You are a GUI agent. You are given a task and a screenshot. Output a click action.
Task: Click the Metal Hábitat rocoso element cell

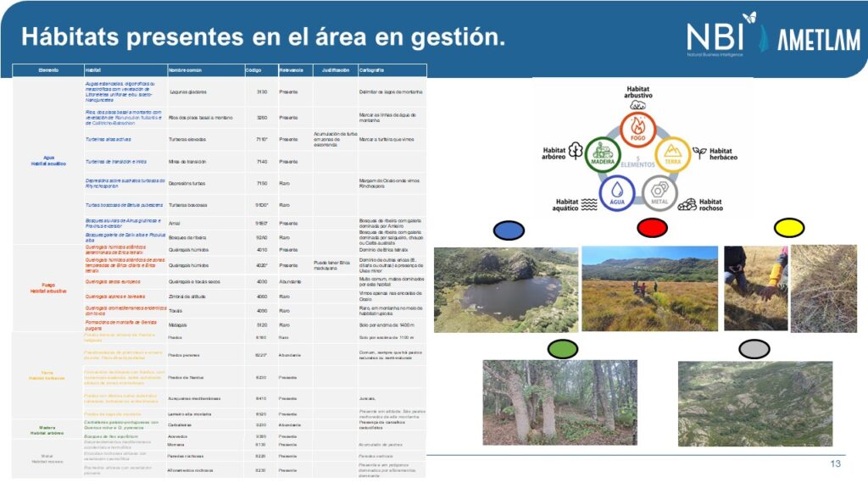[47, 458]
